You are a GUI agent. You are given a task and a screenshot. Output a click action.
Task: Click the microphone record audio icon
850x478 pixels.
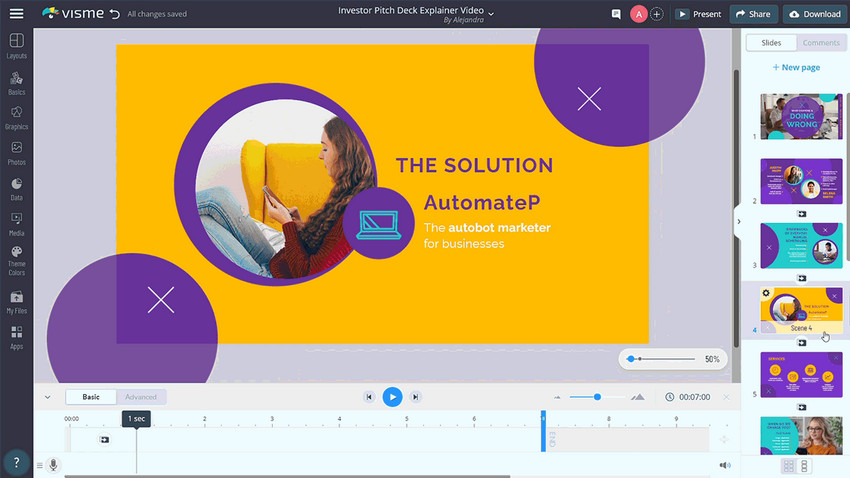pos(52,465)
